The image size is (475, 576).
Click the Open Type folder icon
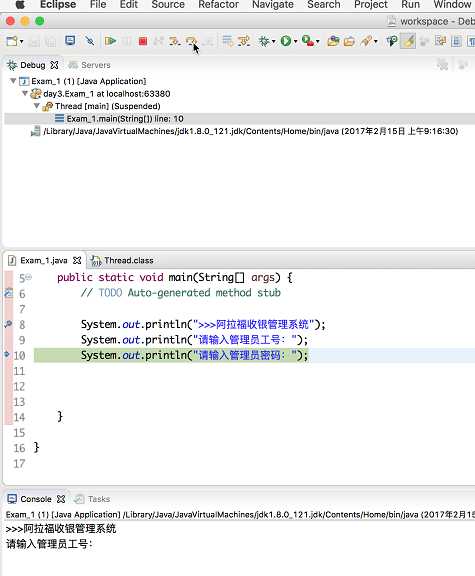pos(349,41)
